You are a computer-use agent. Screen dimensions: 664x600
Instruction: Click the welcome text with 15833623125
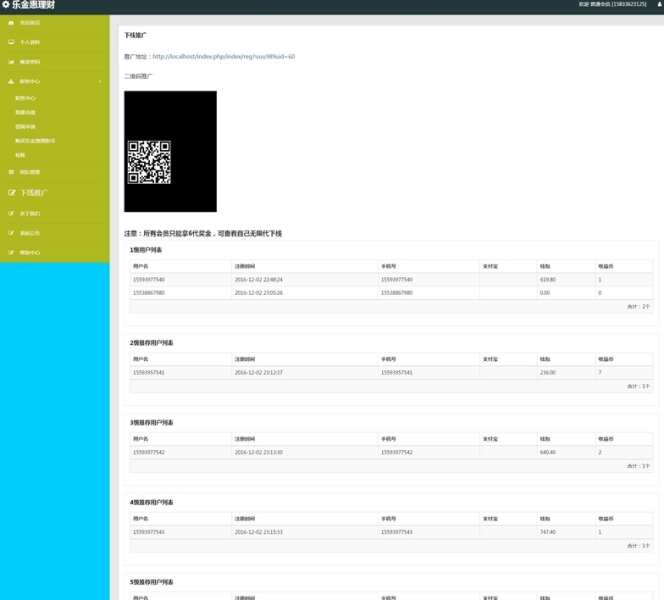[x=612, y=4]
